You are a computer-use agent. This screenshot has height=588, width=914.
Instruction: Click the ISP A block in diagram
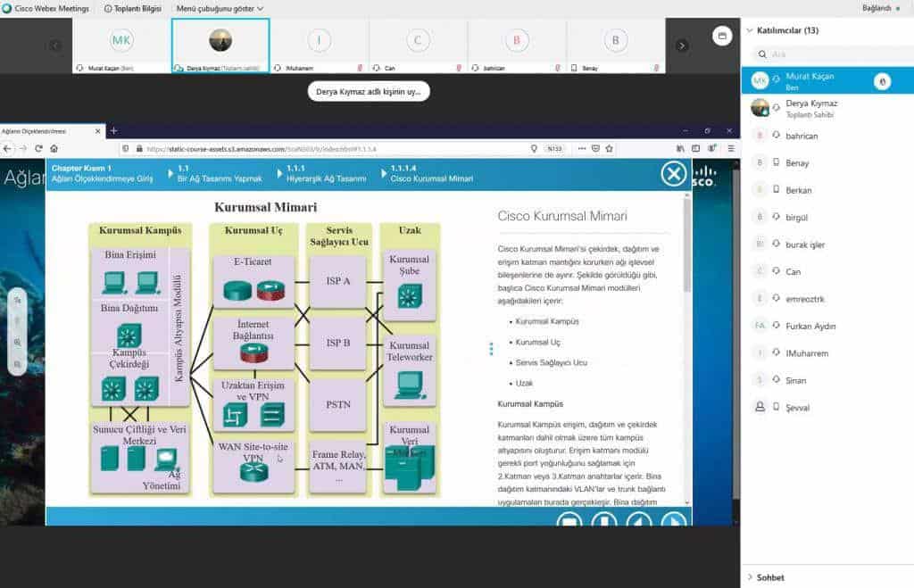338,281
